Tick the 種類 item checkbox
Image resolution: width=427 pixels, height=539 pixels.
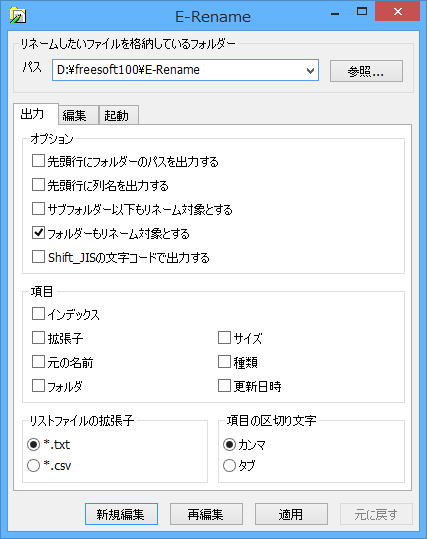click(224, 362)
